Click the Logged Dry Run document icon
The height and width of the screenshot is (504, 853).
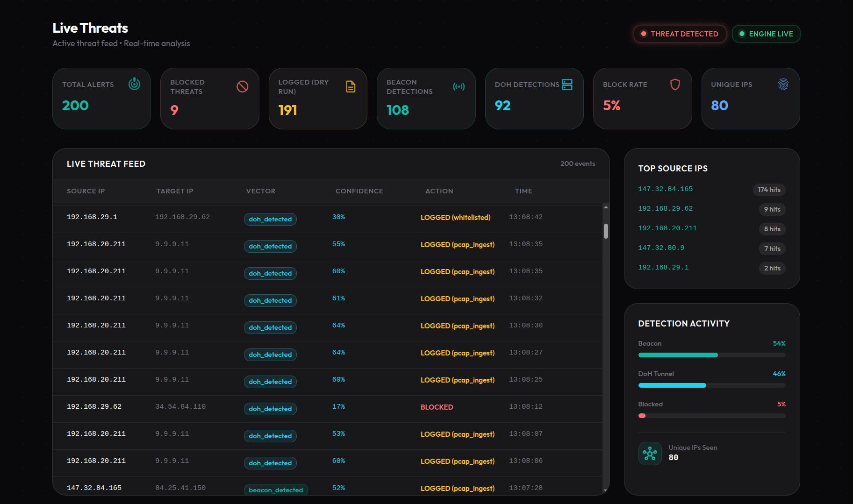[x=351, y=86]
